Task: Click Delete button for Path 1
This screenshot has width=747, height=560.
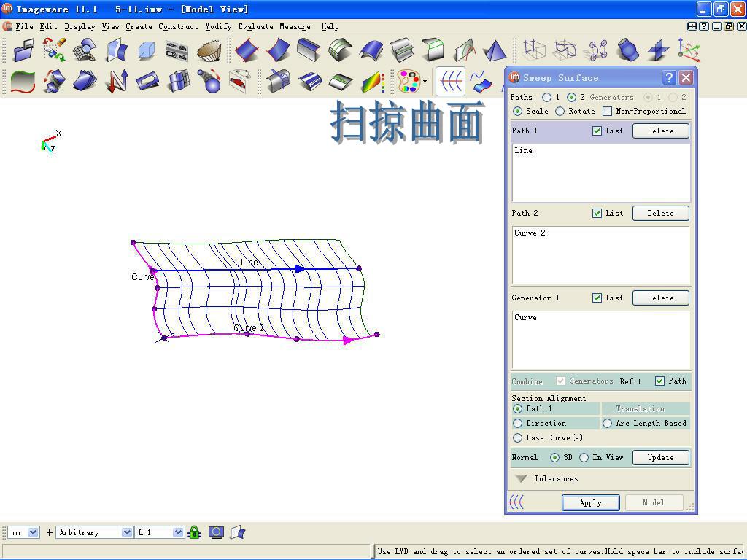Action: click(x=660, y=131)
